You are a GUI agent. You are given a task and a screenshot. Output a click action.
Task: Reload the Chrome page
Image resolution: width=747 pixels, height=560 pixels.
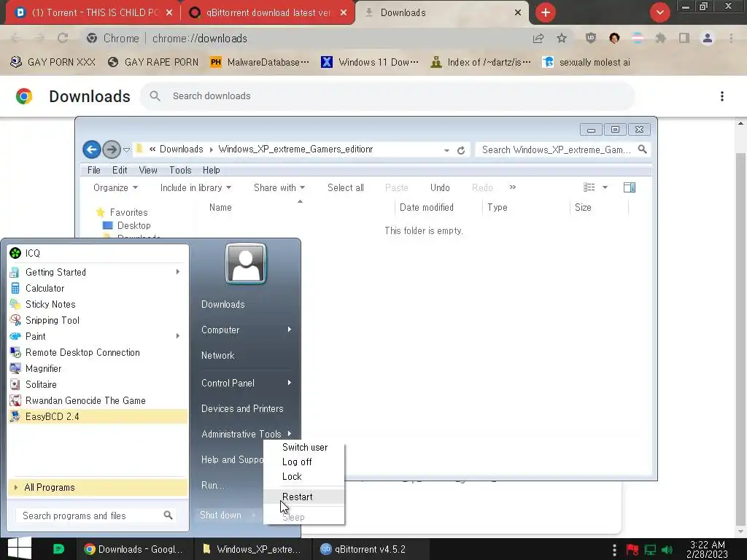pyautogui.click(x=63, y=38)
